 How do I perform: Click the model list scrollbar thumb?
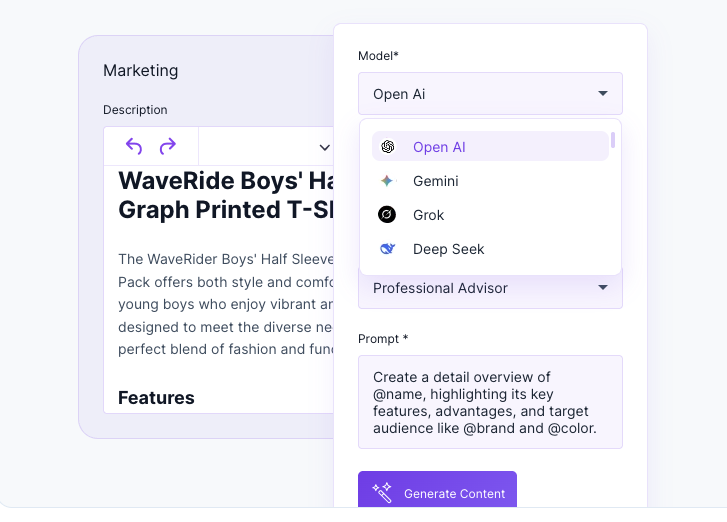tap(613, 140)
